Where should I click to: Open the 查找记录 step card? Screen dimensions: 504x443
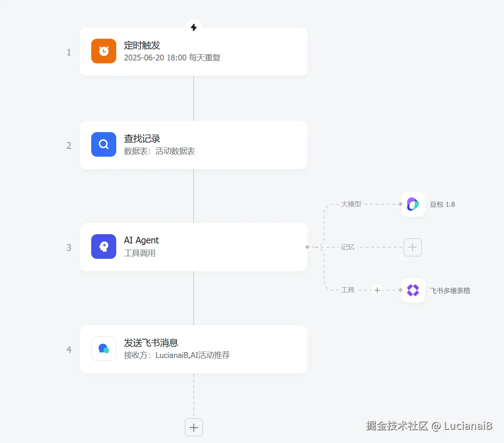click(x=194, y=145)
